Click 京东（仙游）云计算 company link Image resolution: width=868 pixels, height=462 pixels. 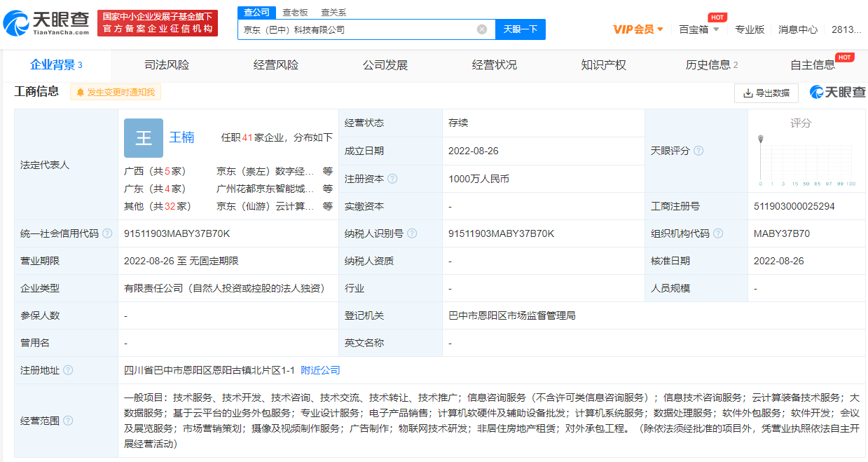[266, 206]
